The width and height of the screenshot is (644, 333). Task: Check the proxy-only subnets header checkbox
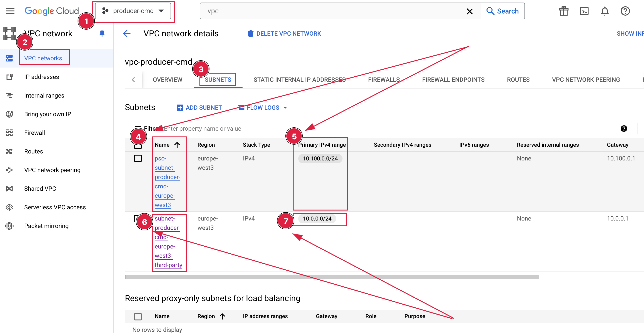[138, 316]
